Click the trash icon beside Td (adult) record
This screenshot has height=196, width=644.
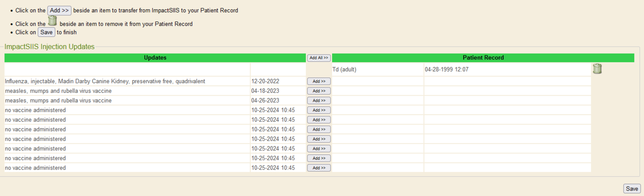tap(597, 69)
